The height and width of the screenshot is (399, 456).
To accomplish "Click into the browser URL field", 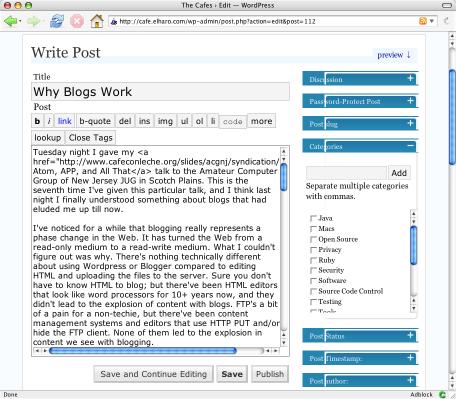I will [x=267, y=21].
